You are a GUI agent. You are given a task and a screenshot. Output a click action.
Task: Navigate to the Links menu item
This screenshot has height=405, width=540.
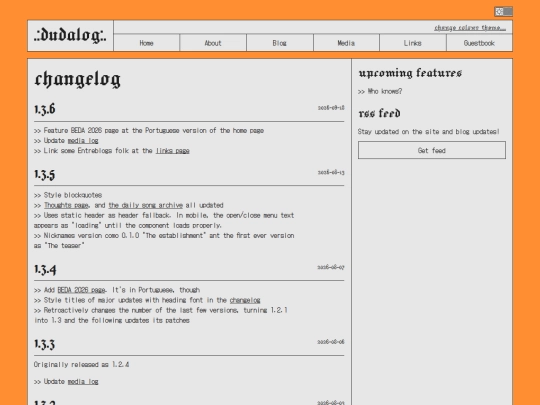413,43
